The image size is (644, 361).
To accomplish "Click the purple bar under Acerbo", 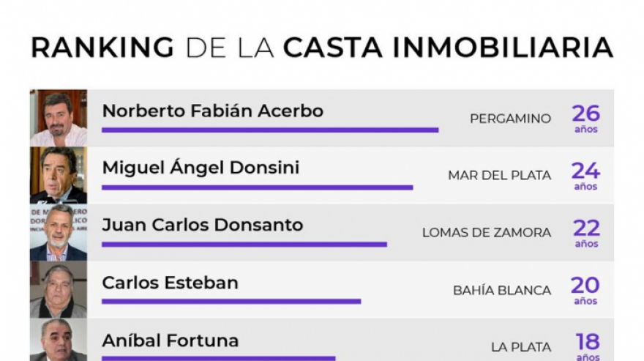I will pyautogui.click(x=270, y=130).
